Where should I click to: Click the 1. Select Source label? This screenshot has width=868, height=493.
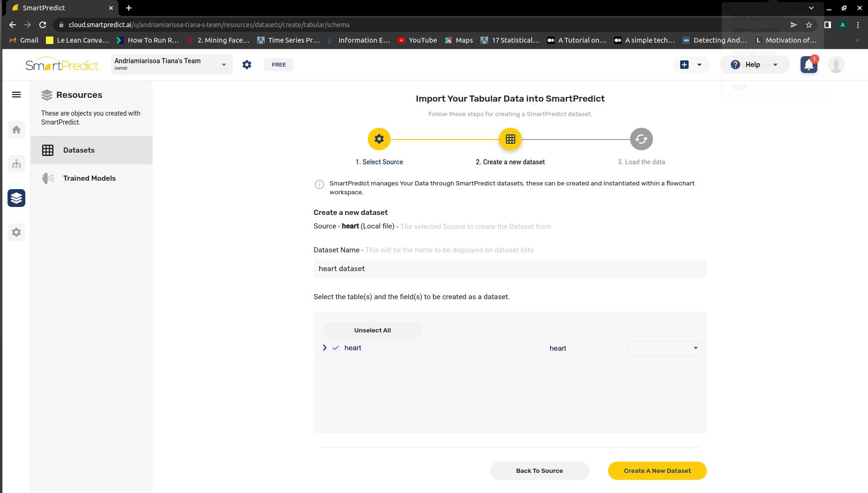(379, 162)
